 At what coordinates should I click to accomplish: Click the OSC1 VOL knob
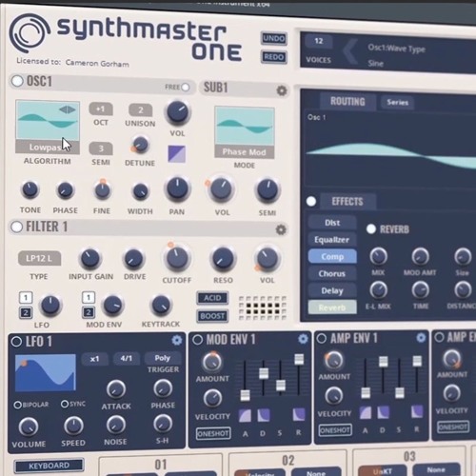[177, 112]
